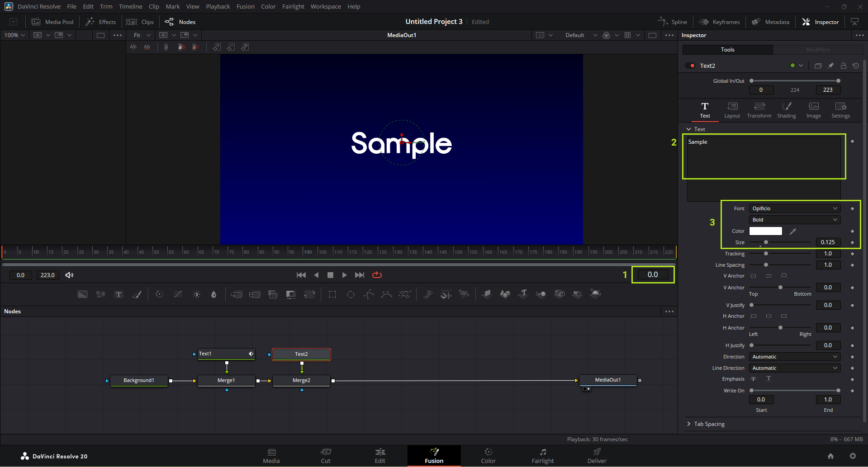Open the Bold font style dropdown
The height and width of the screenshot is (467, 868).
point(794,220)
